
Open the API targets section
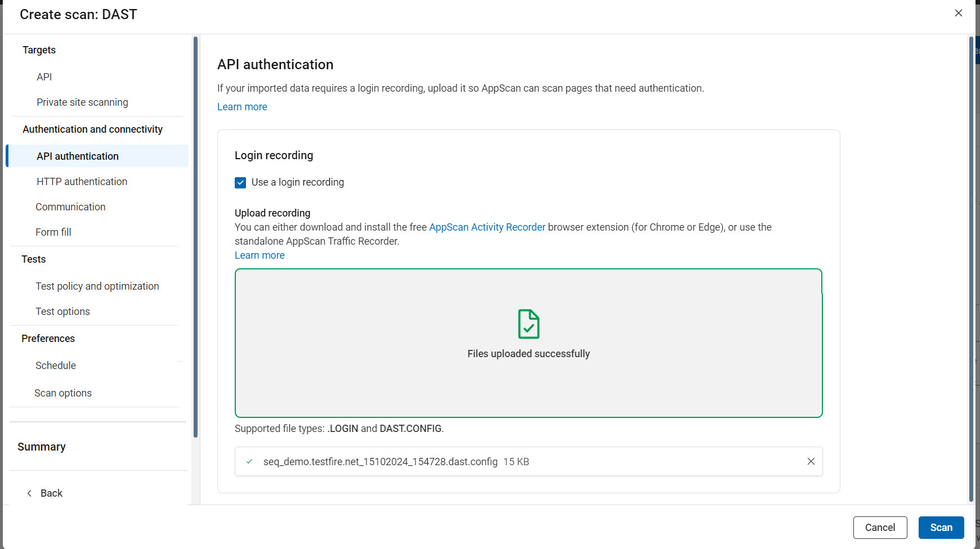click(x=44, y=77)
